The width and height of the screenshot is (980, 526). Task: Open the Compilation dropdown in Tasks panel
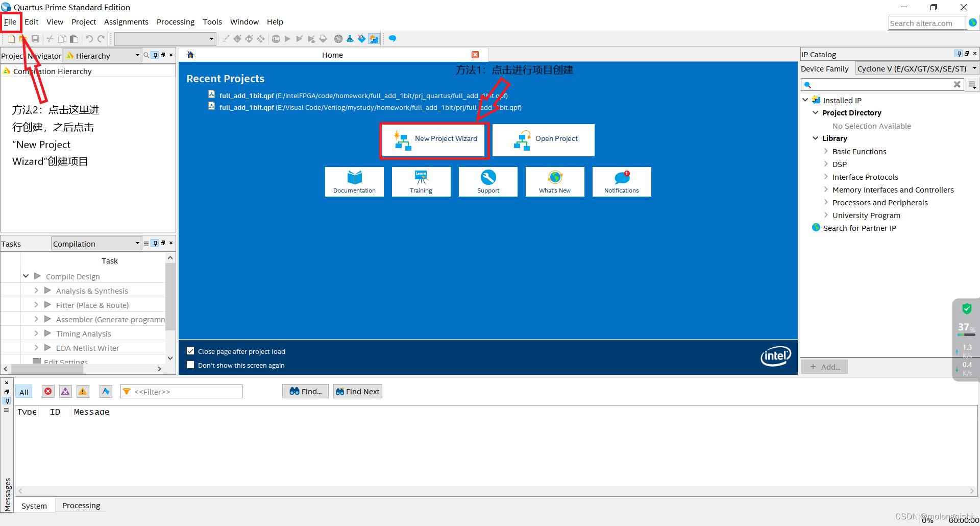click(x=96, y=244)
